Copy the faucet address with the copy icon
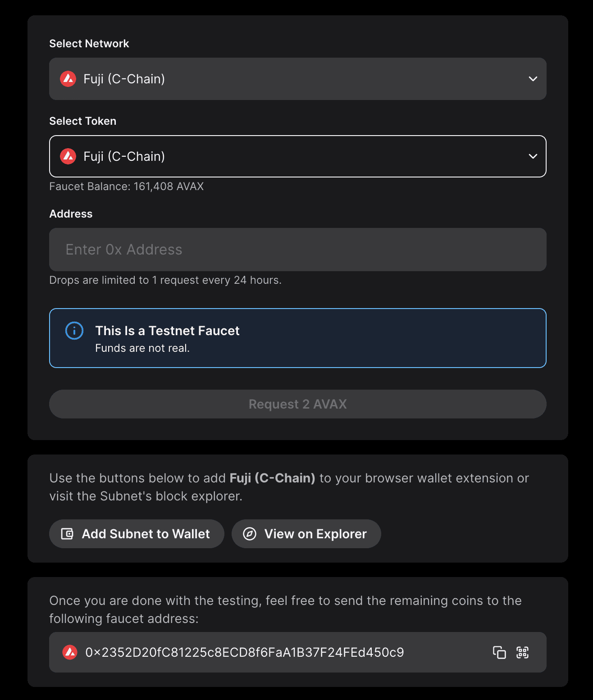This screenshot has height=700, width=593. (x=499, y=652)
